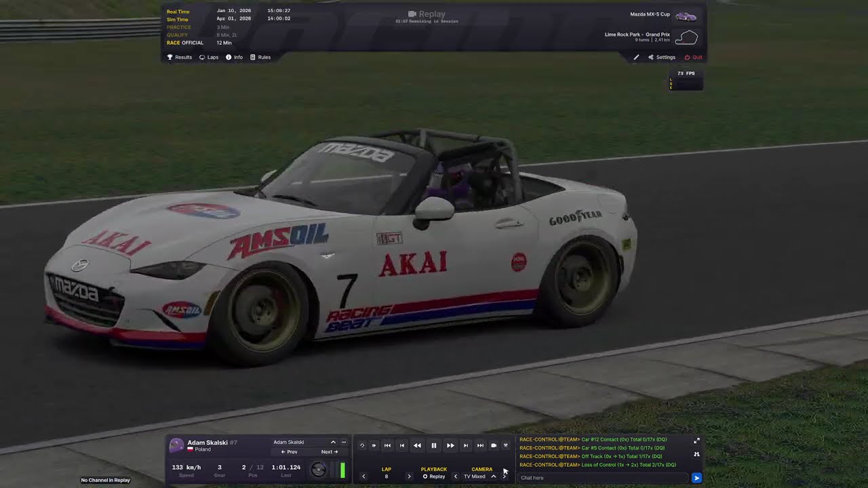Quit the session
868x488 pixels.
point(693,58)
